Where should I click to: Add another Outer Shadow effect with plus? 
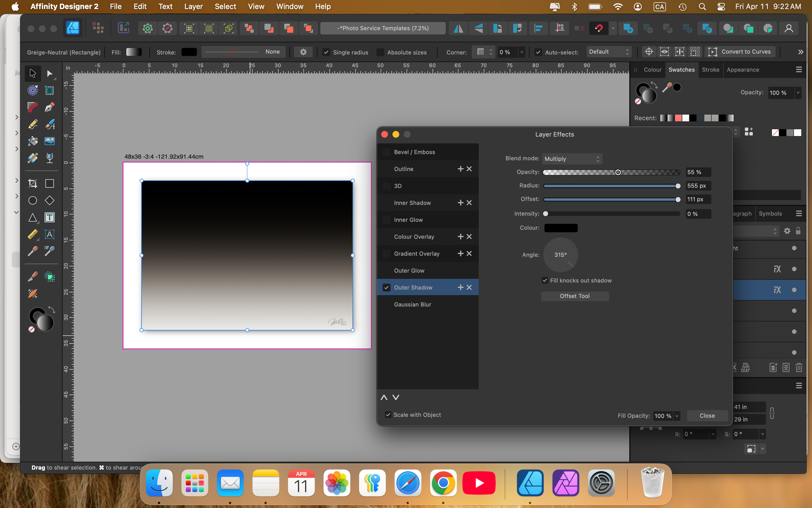pyautogui.click(x=460, y=288)
